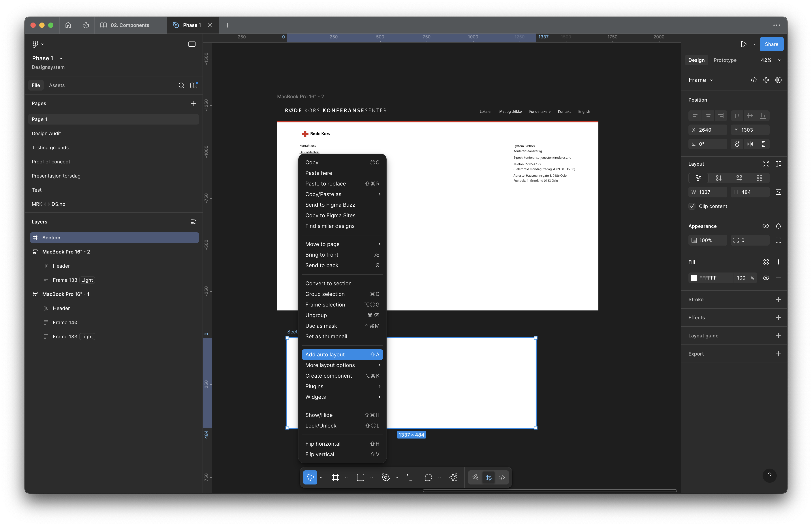
Task: Switch to the Prototype tab
Action: point(725,60)
